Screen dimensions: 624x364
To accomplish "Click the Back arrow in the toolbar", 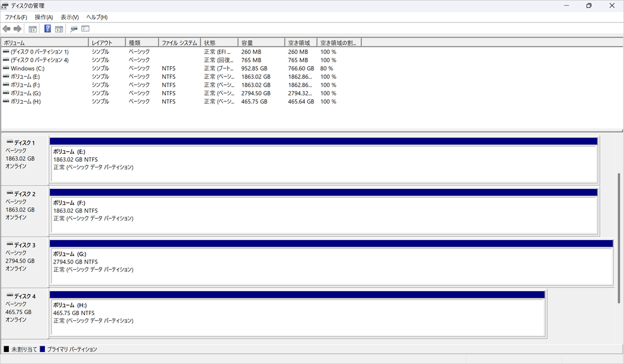I will [6, 29].
